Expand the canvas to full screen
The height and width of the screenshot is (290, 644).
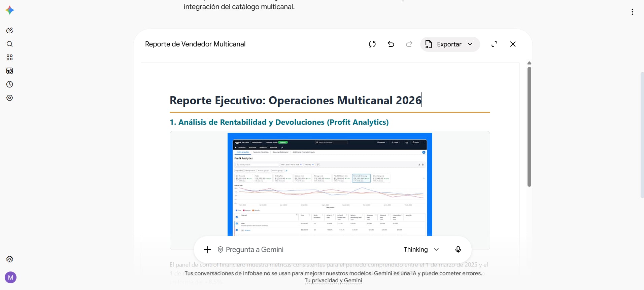(494, 44)
